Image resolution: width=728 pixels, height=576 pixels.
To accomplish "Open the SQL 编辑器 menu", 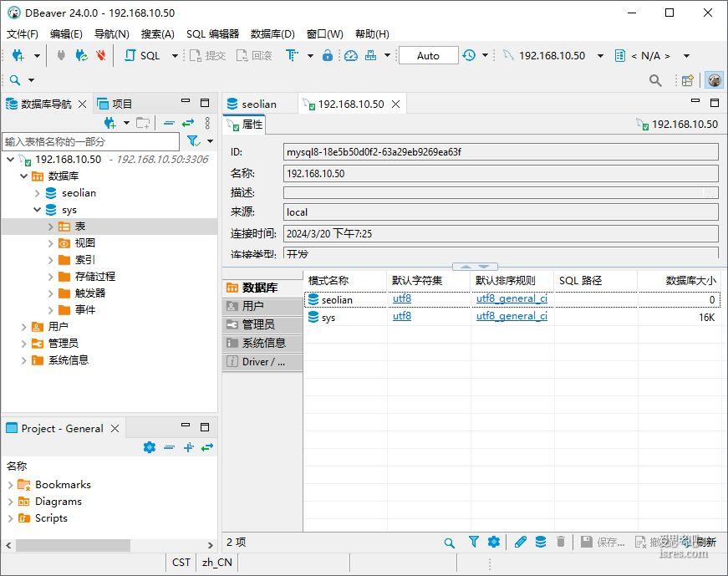I will click(x=212, y=34).
